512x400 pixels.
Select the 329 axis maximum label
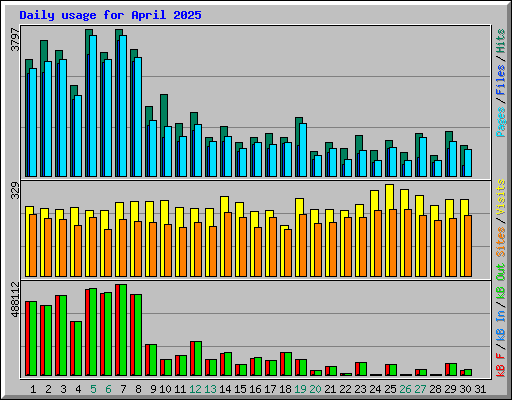pyautogui.click(x=15, y=190)
